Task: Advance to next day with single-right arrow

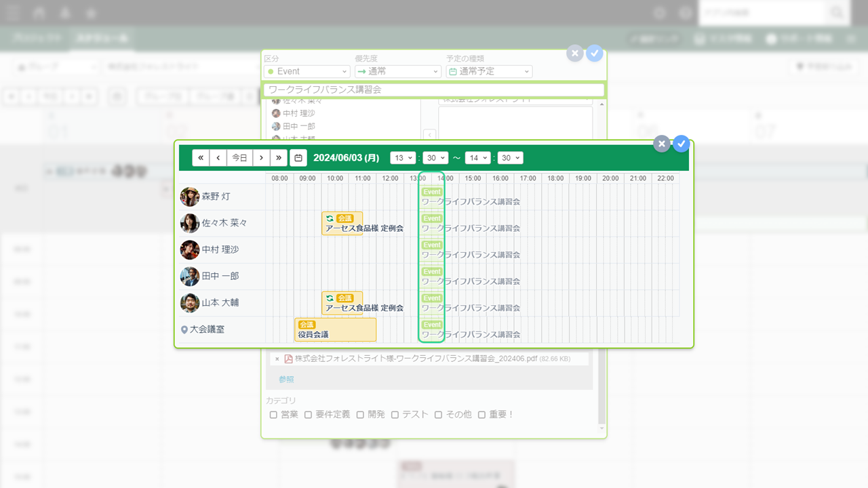Action: coord(262,158)
